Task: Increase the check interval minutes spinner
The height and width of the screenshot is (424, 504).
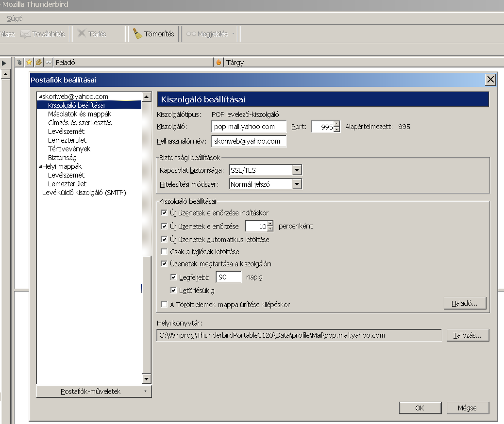Action: (x=270, y=224)
